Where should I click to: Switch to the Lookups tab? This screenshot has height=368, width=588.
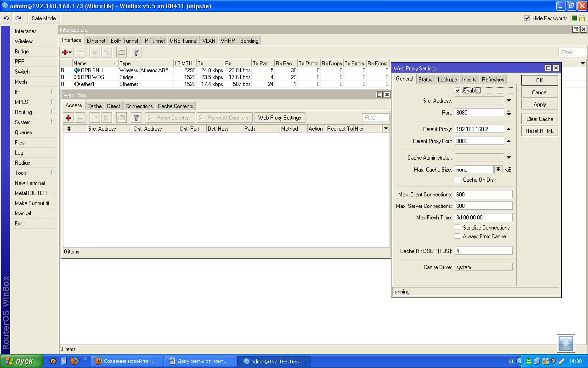[x=447, y=80]
